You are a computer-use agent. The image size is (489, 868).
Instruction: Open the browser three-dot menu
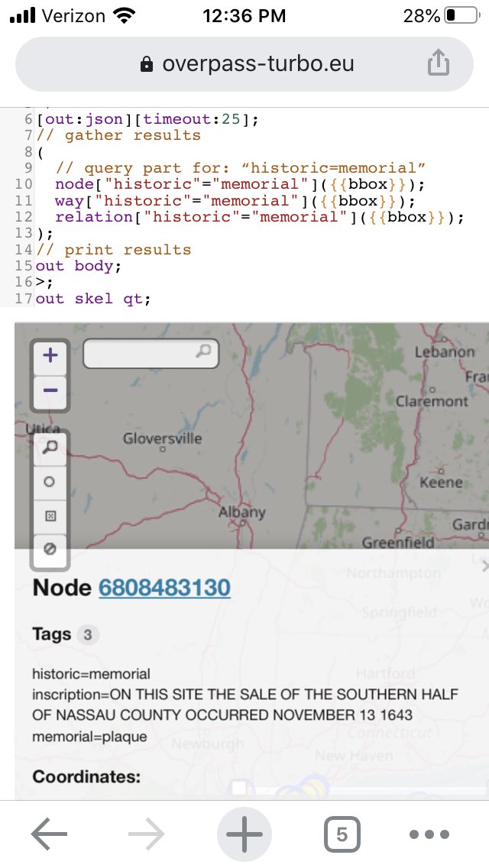coord(429,834)
